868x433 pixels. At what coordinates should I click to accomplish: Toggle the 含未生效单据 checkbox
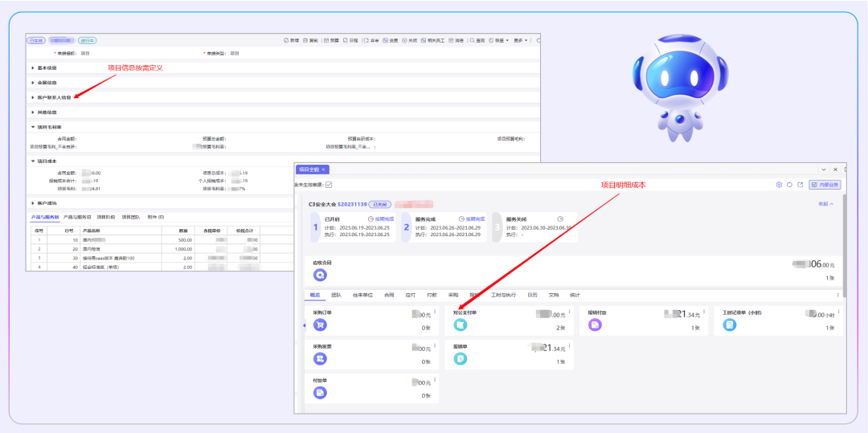click(329, 185)
